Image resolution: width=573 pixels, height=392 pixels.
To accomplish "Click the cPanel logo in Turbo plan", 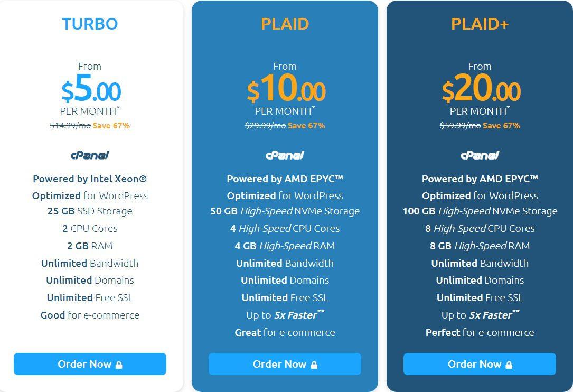I will [90, 155].
